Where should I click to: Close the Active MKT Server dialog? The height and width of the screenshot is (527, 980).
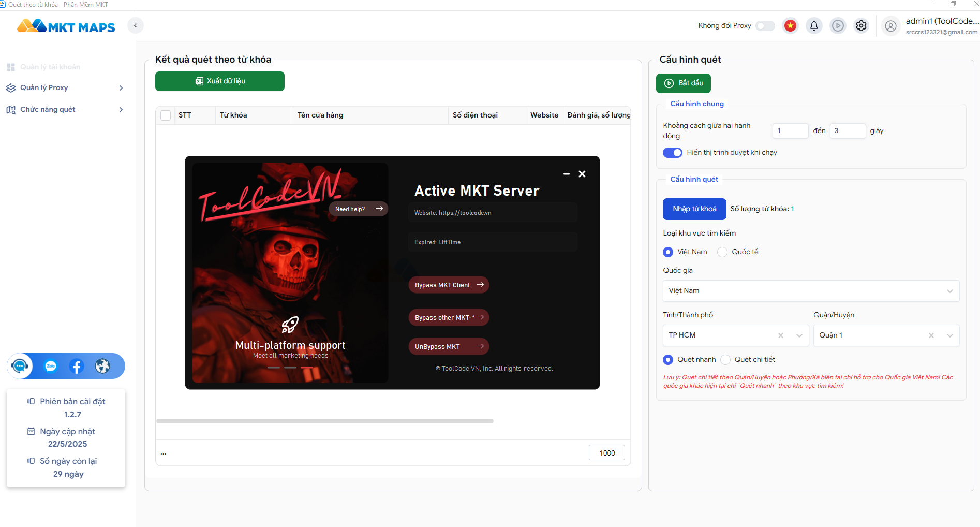pos(582,174)
